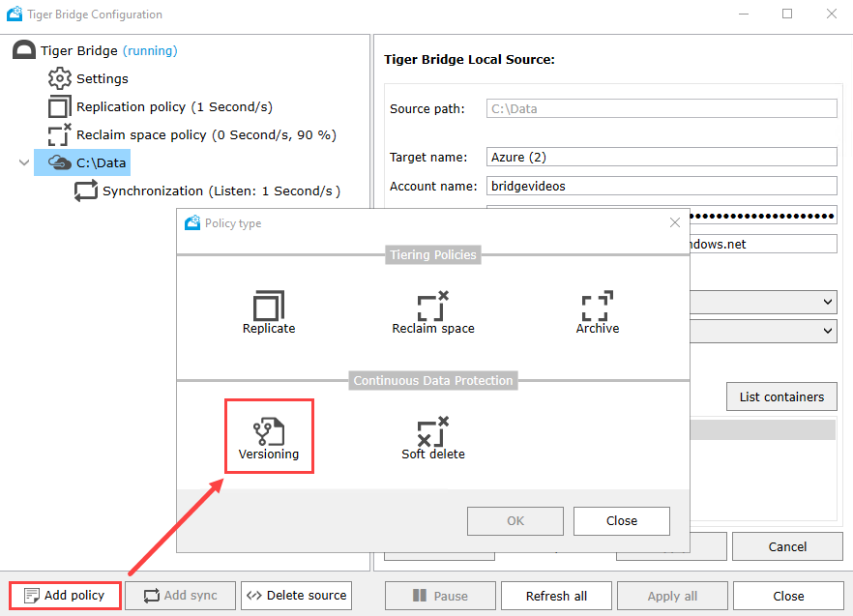Image resolution: width=853 pixels, height=616 pixels.
Task: Click inside the Source path field
Action: (661, 108)
